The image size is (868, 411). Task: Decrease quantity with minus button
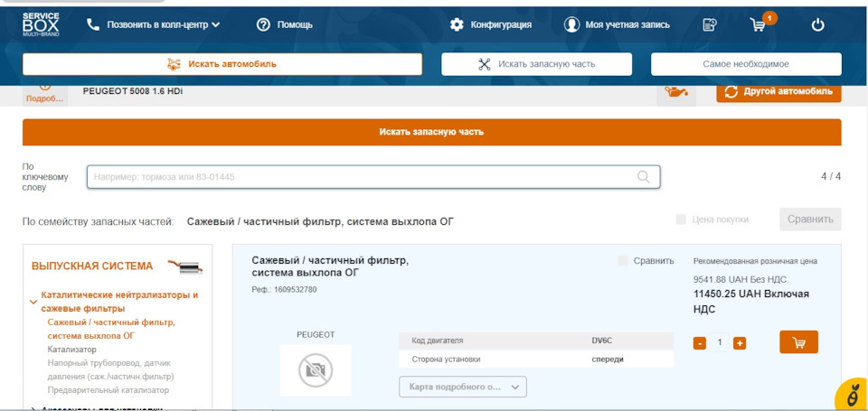tap(699, 343)
